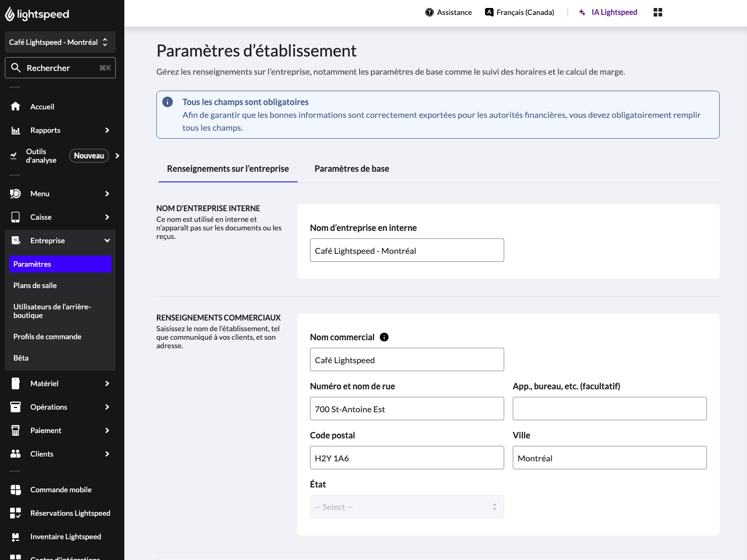Click the Commande mobile label
747x560 pixels.
[x=61, y=490]
